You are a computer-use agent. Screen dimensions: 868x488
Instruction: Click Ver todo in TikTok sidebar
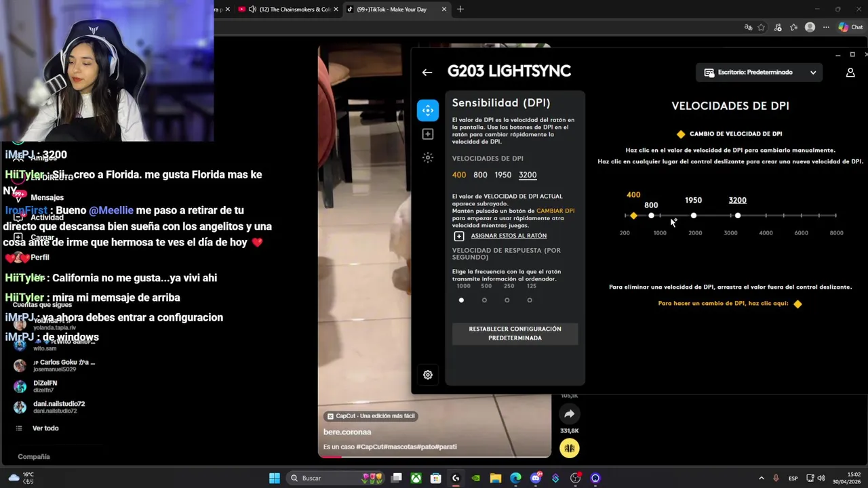tap(45, 428)
